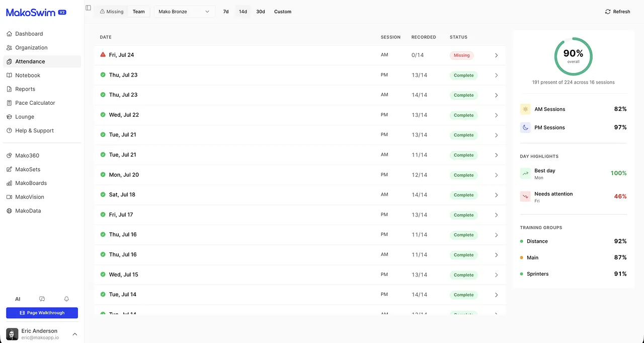The image size is (644, 343).
Task: Expand the Eric Anderson account menu
Action: pos(75,334)
